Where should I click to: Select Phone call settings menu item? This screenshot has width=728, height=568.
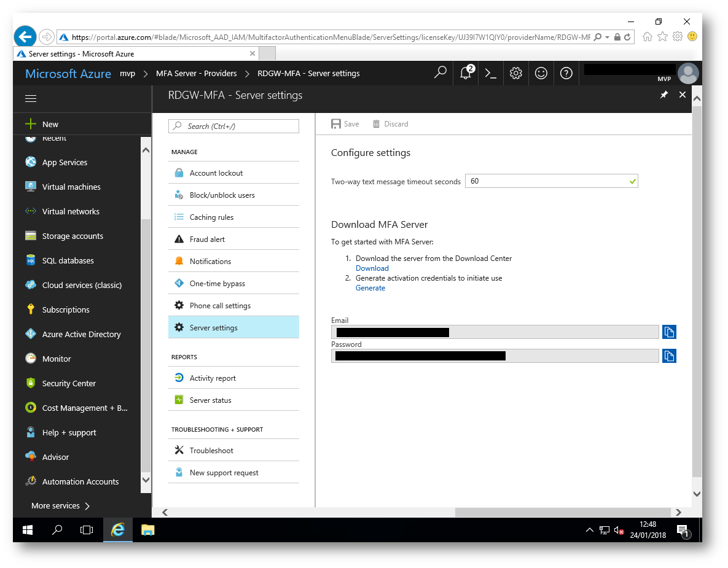pos(233,305)
